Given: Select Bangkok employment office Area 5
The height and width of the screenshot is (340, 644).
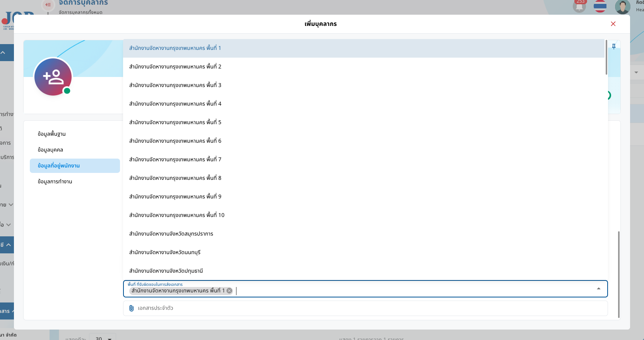Looking at the screenshot, I should click(x=175, y=122).
